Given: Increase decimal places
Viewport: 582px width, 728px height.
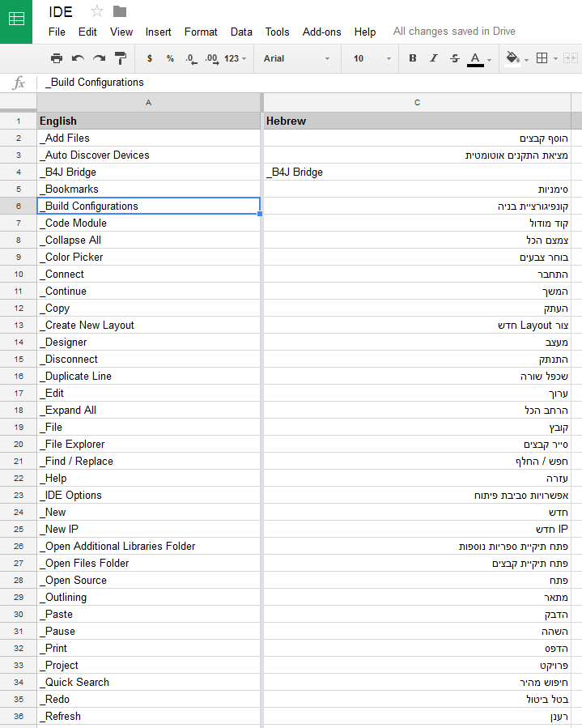Looking at the screenshot, I should [212, 59].
